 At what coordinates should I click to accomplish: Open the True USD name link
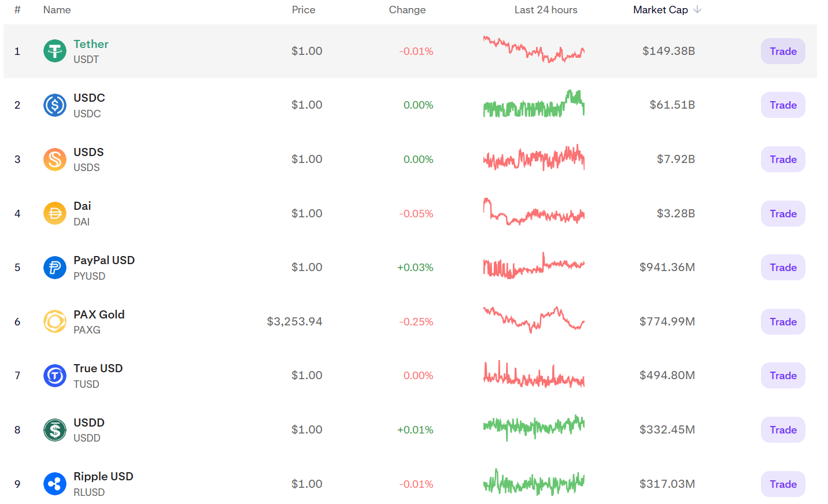coord(98,368)
